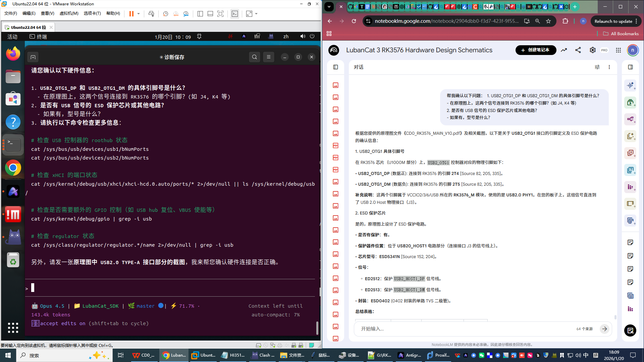
Task: Click the terminal search icon
Action: [x=255, y=57]
